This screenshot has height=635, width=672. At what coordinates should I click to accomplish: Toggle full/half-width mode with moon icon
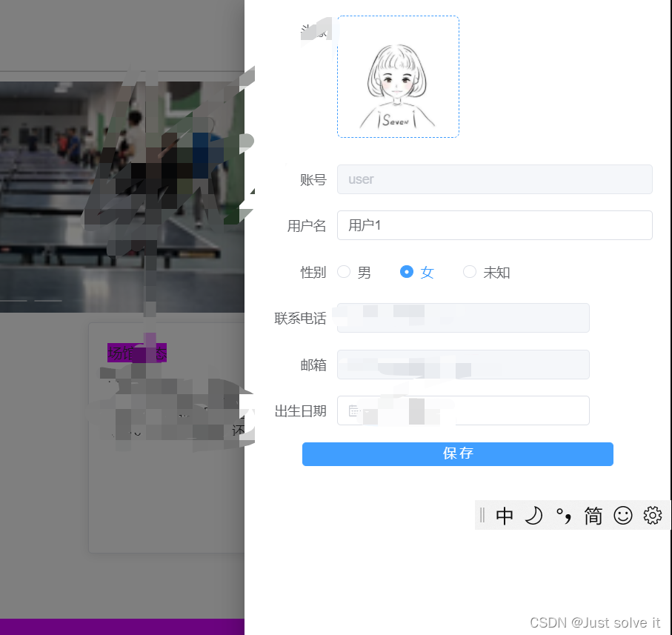tap(534, 515)
